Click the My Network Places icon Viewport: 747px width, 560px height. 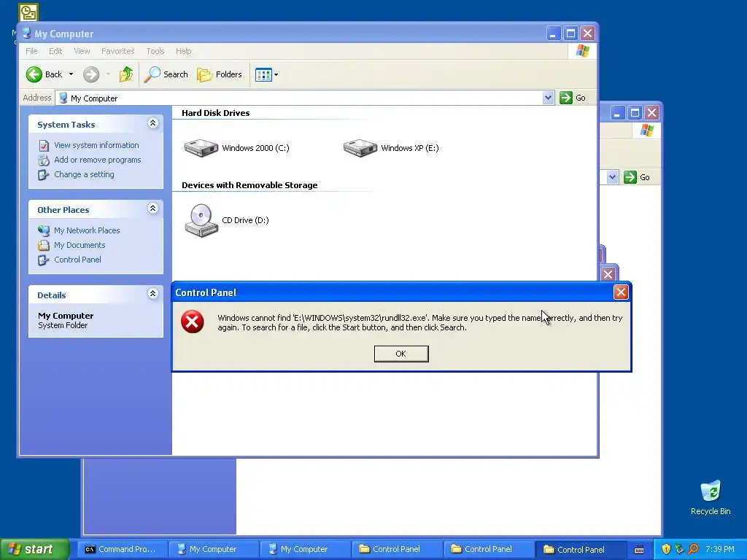pos(44,230)
